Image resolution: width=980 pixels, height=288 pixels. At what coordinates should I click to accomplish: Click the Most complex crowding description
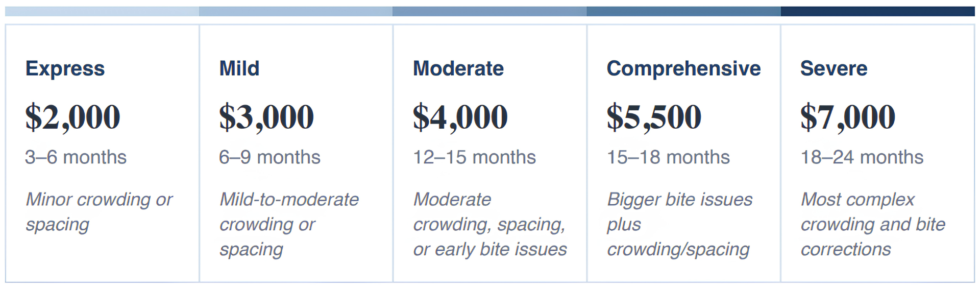[873, 224]
